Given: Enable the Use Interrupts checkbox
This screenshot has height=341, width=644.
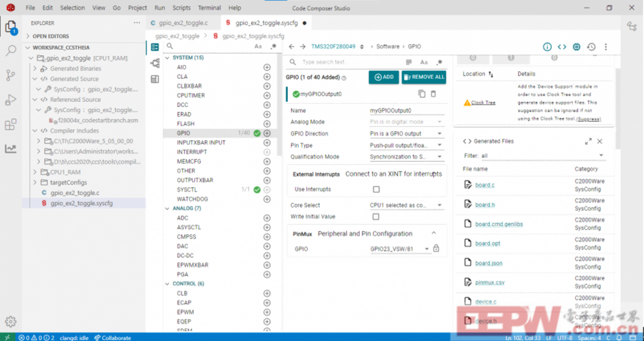Looking at the screenshot, I should tap(376, 190).
